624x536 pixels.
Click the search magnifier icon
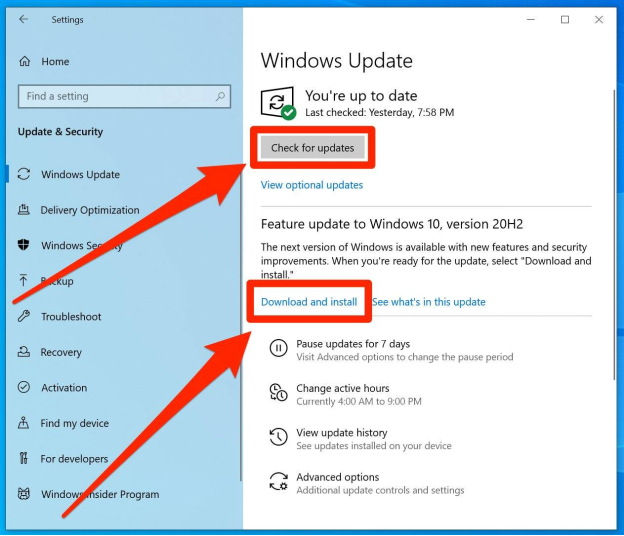pyautogui.click(x=220, y=96)
